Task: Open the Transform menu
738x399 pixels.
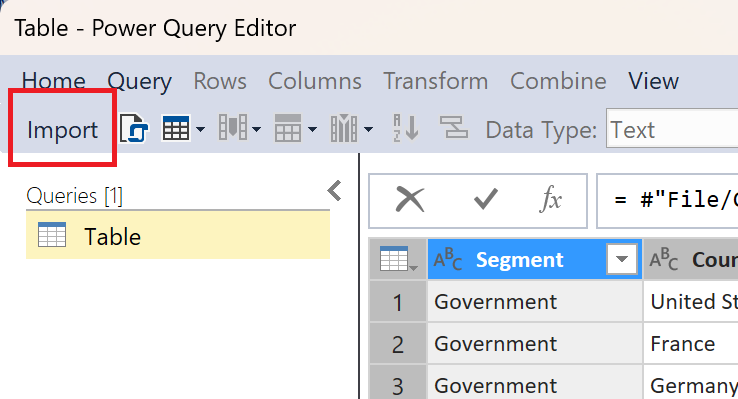Action: pos(435,81)
